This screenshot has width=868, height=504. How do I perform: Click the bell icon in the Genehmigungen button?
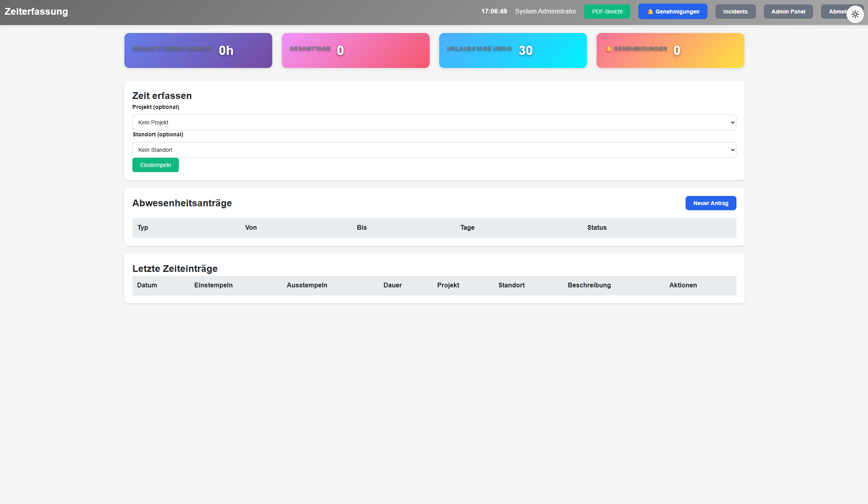tap(650, 12)
